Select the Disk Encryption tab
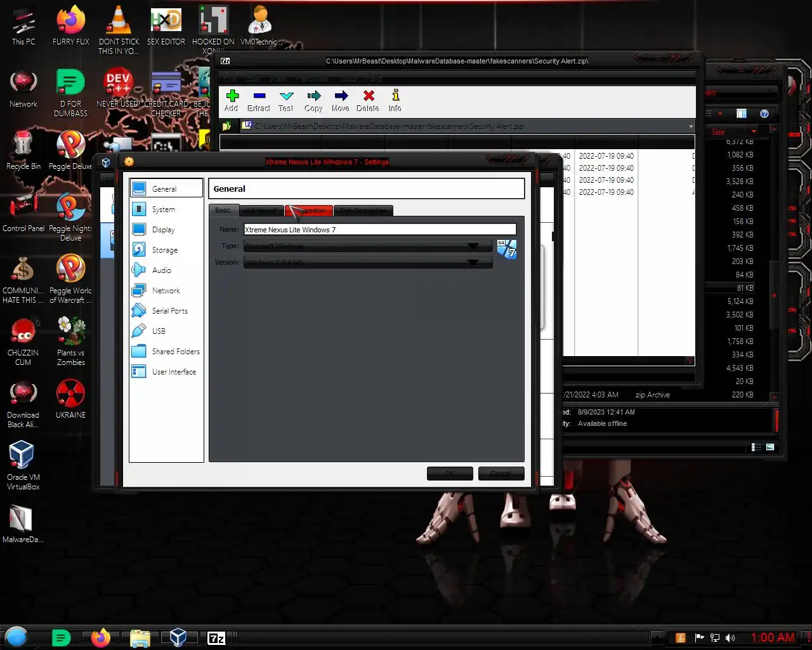812x650 pixels. click(x=363, y=210)
